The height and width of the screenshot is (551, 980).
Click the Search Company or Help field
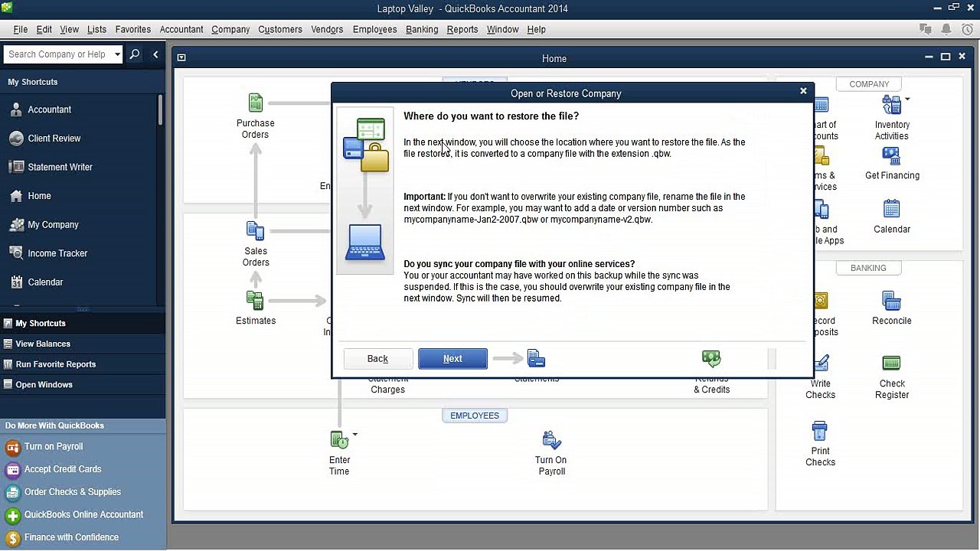57,54
